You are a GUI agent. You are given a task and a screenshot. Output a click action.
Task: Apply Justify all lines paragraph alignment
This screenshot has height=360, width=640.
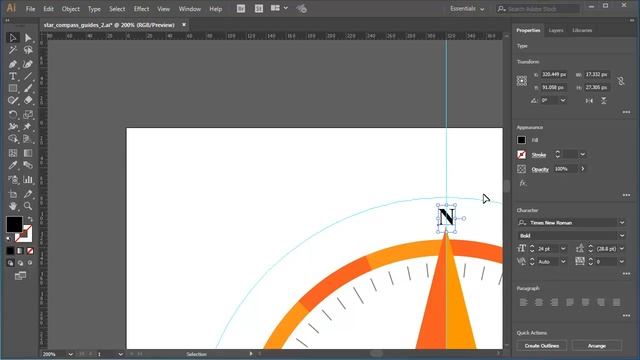click(616, 302)
